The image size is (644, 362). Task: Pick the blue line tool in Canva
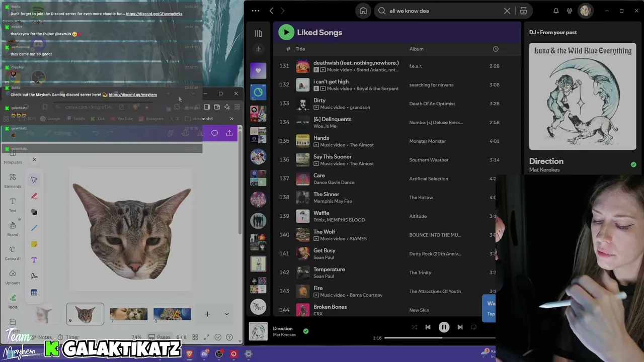[x=34, y=228]
